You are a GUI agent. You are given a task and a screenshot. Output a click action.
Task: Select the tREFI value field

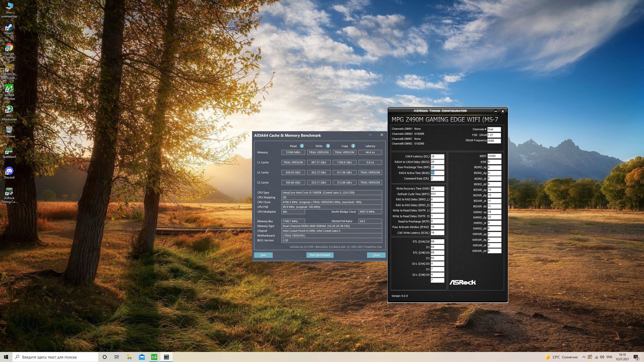point(494,156)
